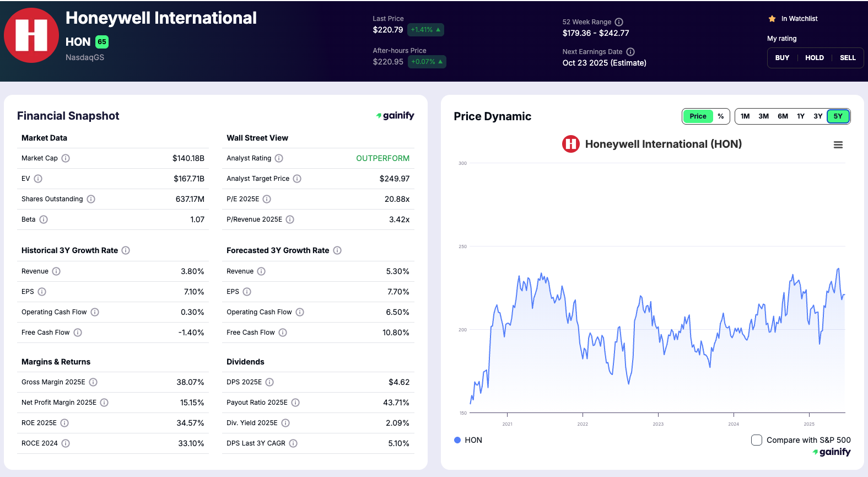This screenshot has width=868, height=477.
Task: Open info icon next to Next Earnings Date
Action: (630, 52)
